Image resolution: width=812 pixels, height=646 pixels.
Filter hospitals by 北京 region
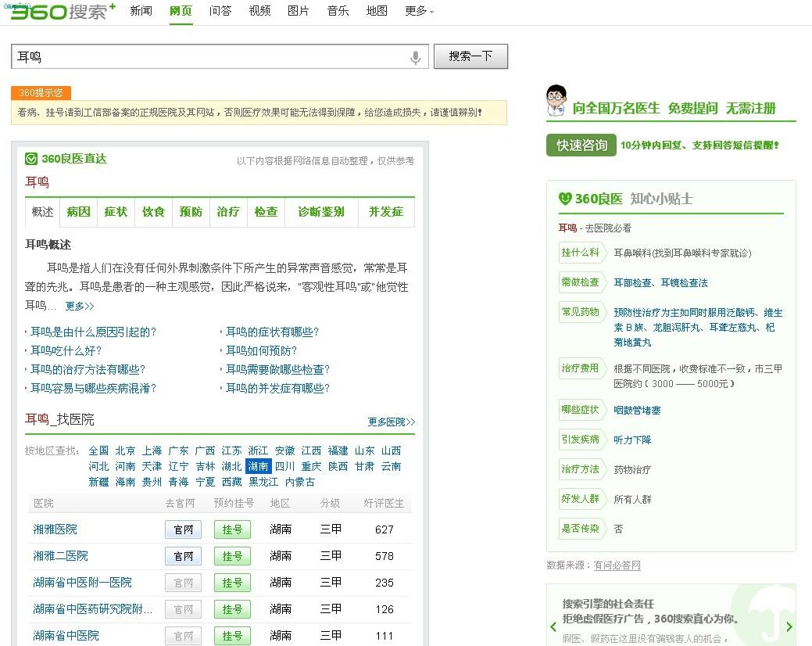tap(125, 450)
